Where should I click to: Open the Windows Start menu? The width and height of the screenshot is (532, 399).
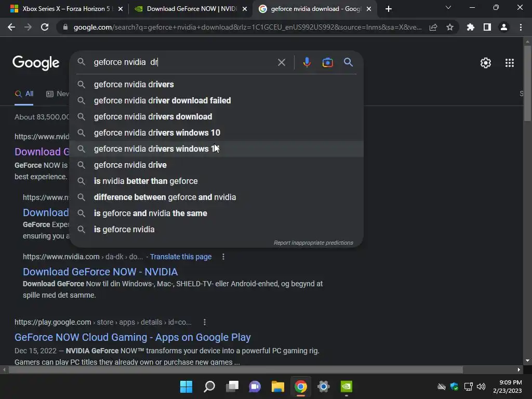[x=187, y=387]
